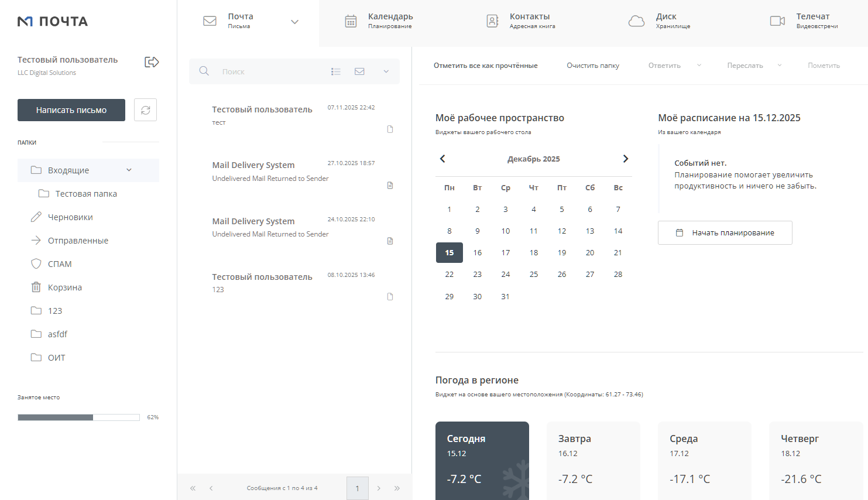Open the search bar options dropdown
Viewport: 868px width, 500px height.
(386, 71)
